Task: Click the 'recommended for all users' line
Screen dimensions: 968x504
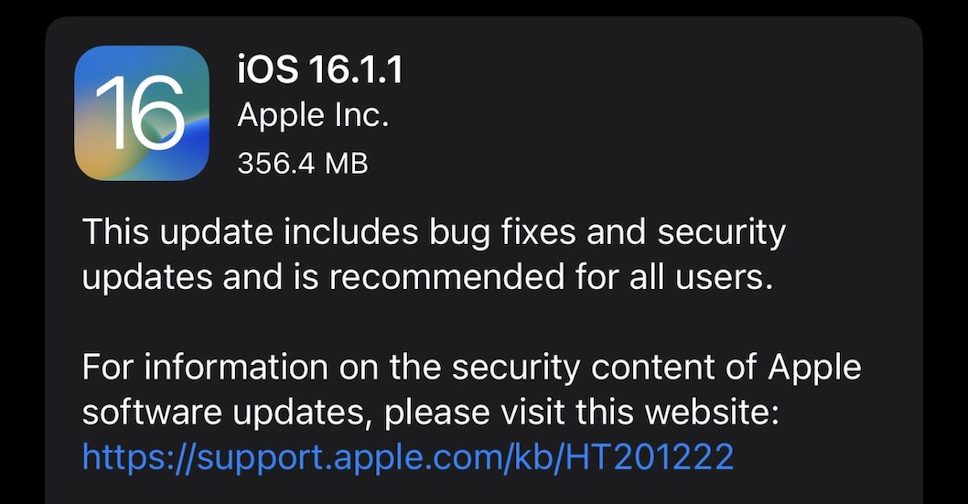Action: pyautogui.click(x=428, y=278)
